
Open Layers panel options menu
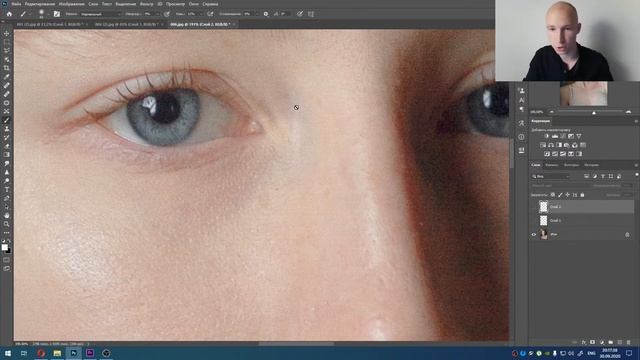tap(636, 165)
